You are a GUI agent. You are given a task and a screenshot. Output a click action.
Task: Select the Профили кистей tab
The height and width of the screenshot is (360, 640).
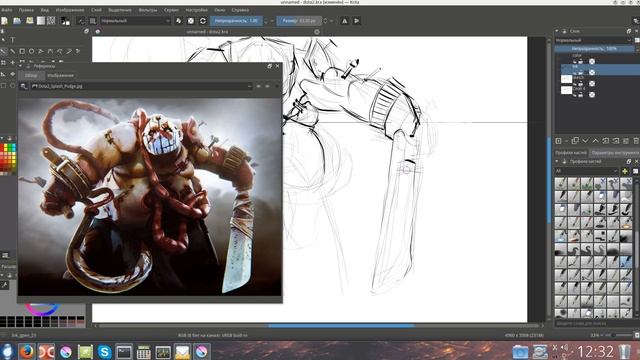tap(571, 153)
